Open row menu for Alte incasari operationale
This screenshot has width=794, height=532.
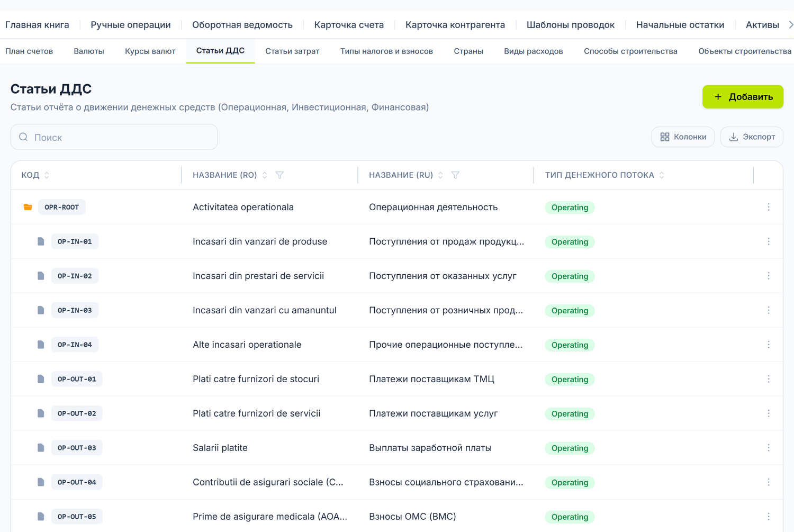click(x=769, y=345)
